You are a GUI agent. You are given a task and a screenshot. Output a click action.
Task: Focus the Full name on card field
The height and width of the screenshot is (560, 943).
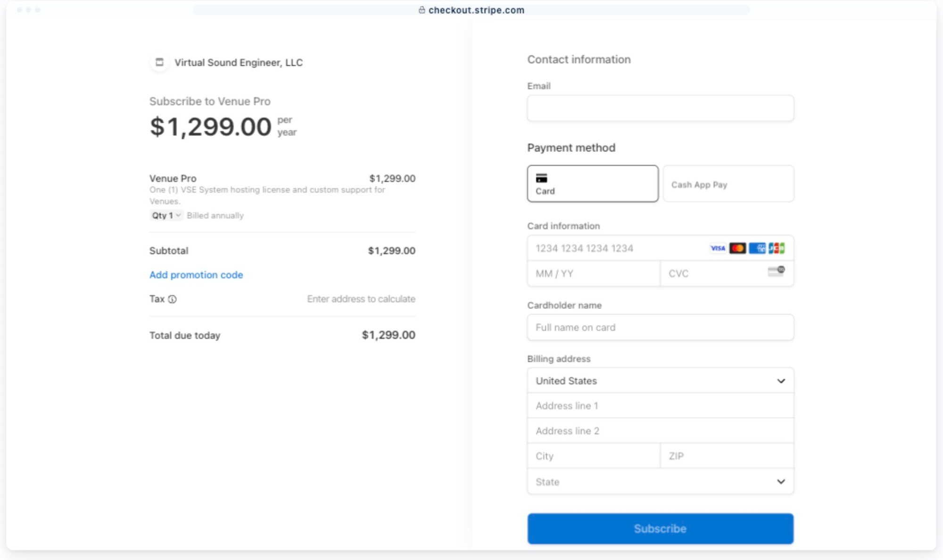tap(660, 328)
